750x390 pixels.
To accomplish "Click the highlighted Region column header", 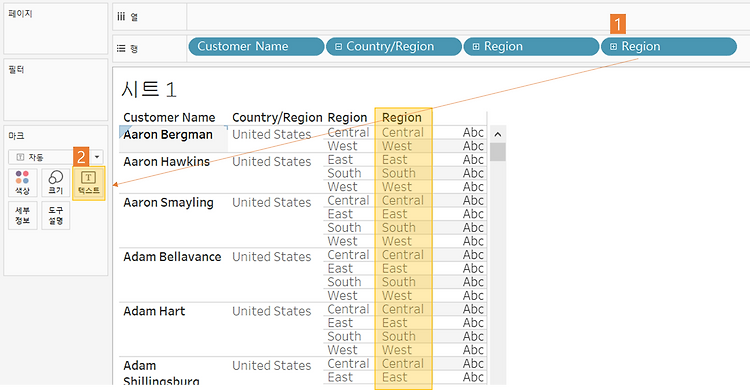I will (402, 117).
